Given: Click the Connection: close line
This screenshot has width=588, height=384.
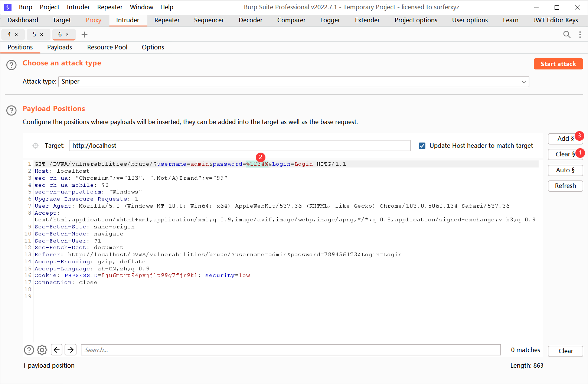Looking at the screenshot, I should (66, 283).
